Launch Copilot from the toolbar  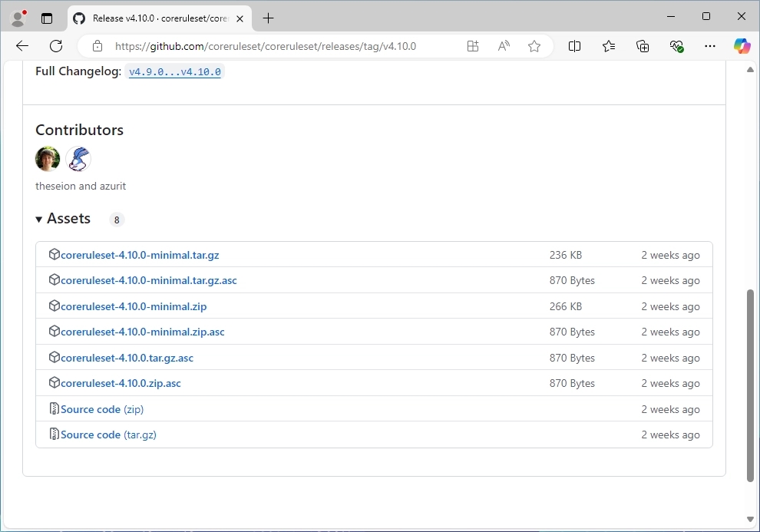[x=742, y=46]
